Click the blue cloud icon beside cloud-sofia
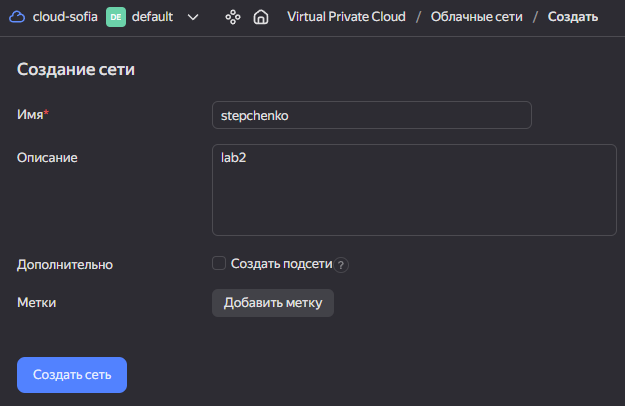 click(17, 17)
